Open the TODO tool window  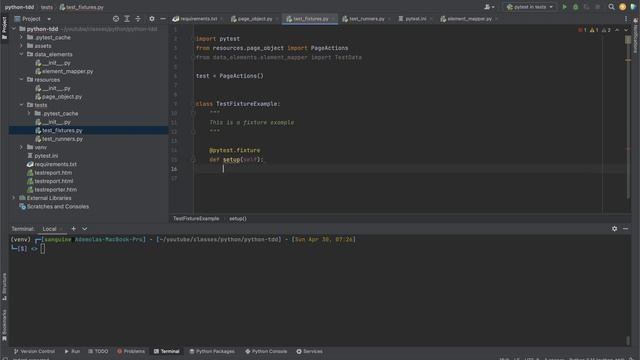tap(98, 351)
